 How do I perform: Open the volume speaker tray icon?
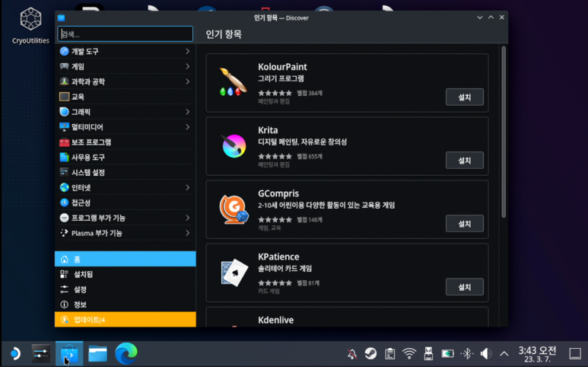click(x=486, y=353)
